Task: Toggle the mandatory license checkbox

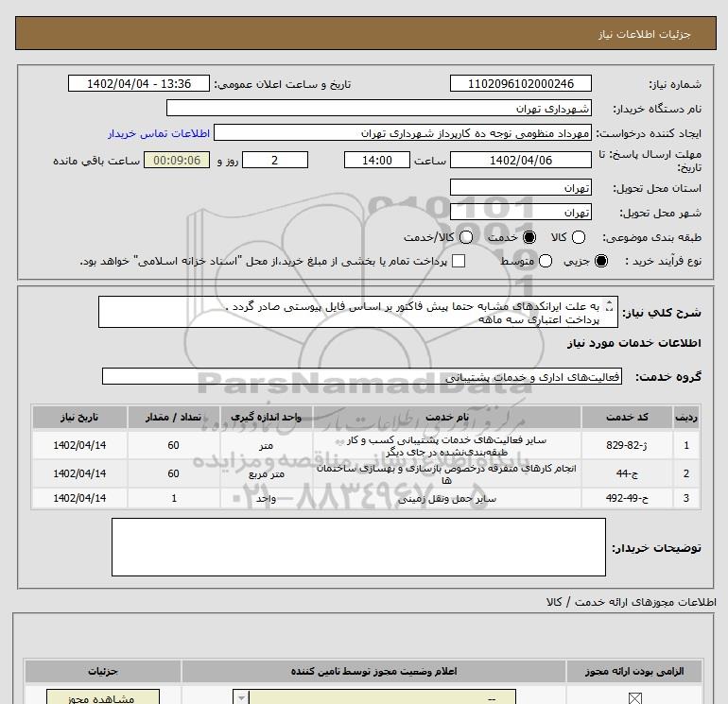Action: pyautogui.click(x=634, y=698)
